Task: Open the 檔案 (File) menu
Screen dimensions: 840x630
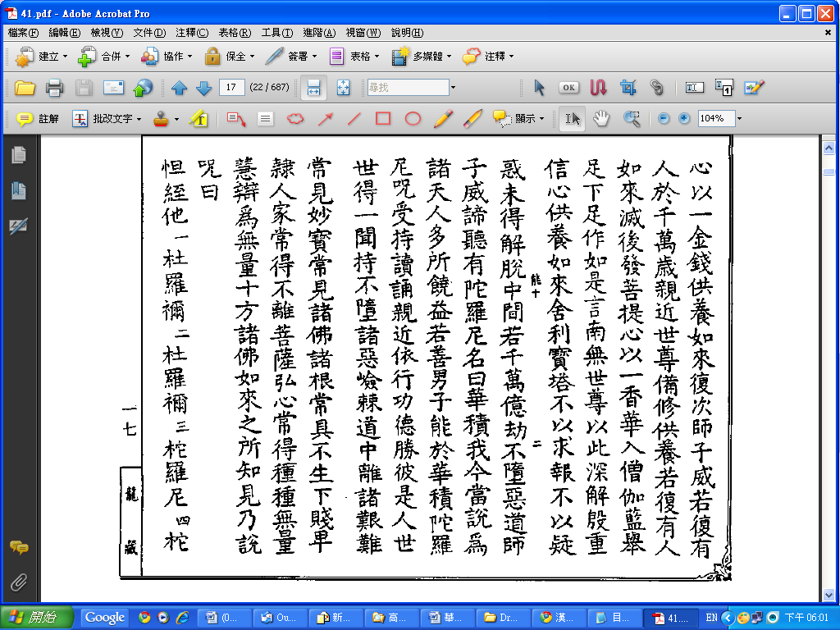Action: (23, 33)
